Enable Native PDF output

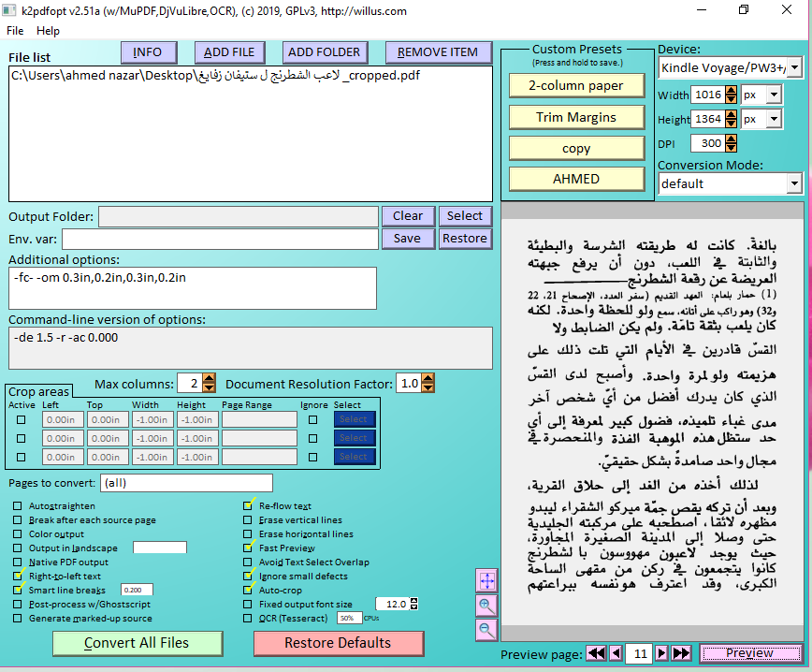[x=18, y=562]
